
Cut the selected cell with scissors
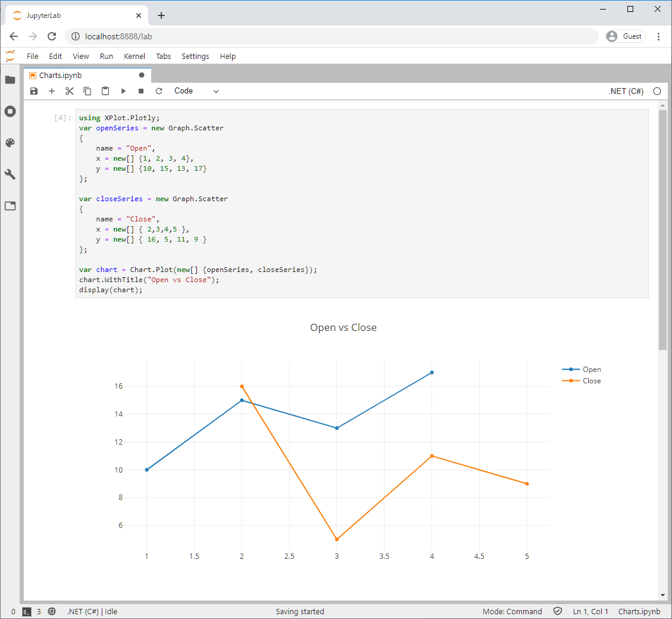click(70, 91)
